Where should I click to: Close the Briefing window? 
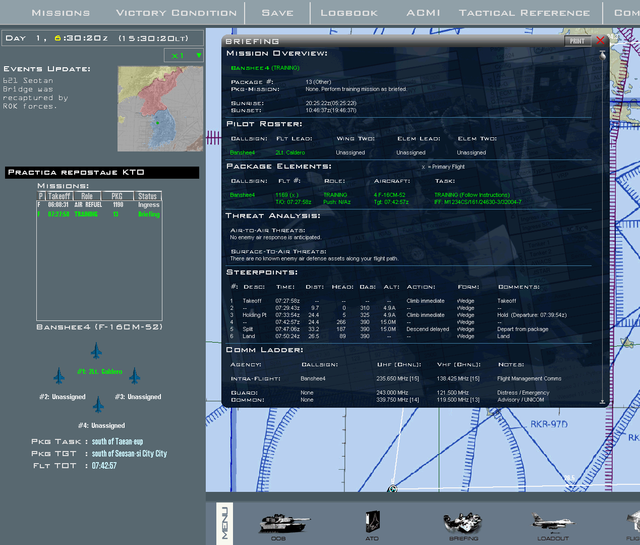coord(600,40)
